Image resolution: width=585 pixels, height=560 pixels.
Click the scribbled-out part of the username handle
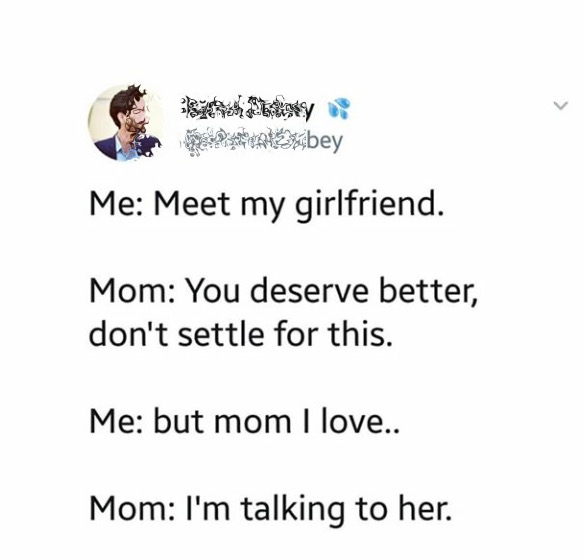pyautogui.click(x=244, y=143)
